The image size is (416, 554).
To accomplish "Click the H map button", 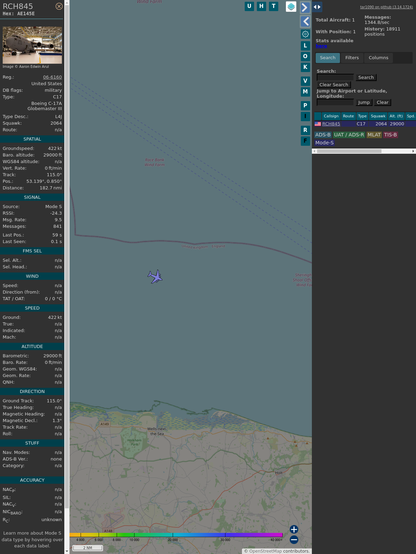I will (261, 6).
